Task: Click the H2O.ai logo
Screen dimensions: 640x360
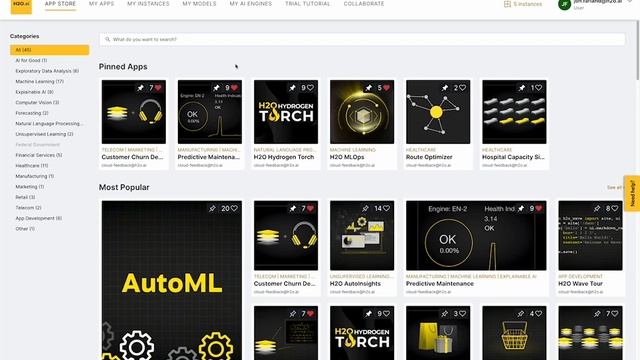Action: 21,7
